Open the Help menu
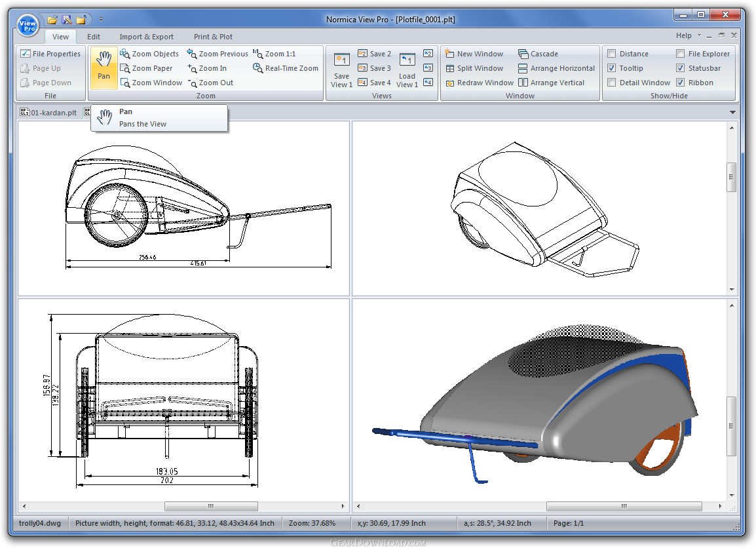The image size is (756, 548). tap(684, 35)
